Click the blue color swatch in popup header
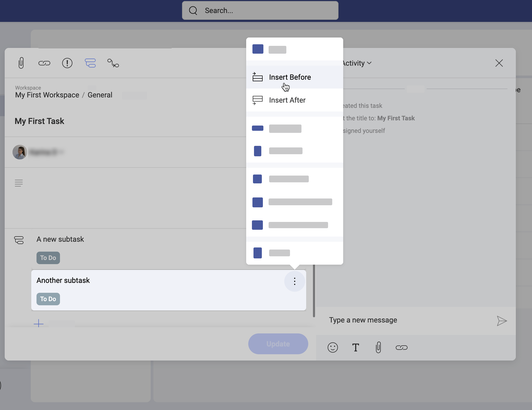This screenshot has height=410, width=532. (x=258, y=49)
